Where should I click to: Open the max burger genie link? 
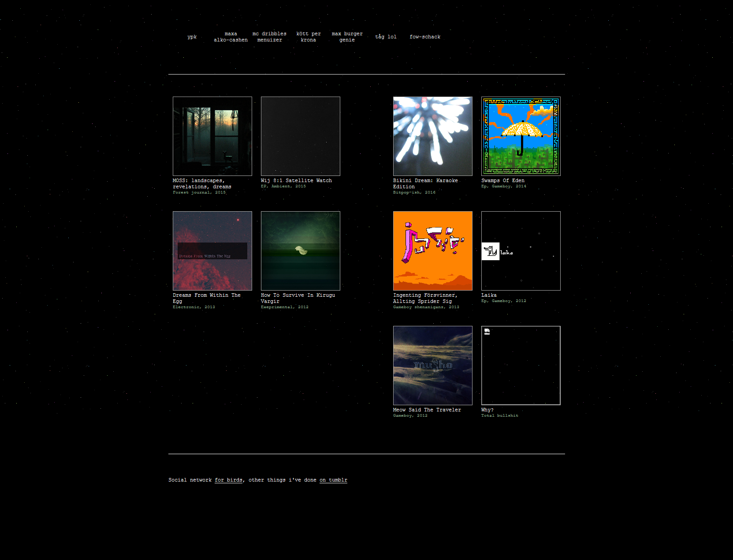[347, 37]
